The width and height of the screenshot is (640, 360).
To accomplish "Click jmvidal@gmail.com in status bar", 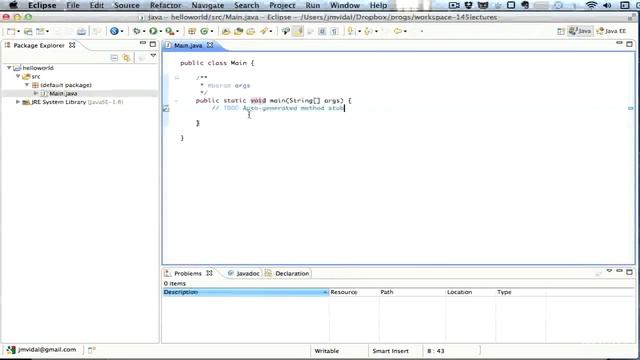I will 47,349.
